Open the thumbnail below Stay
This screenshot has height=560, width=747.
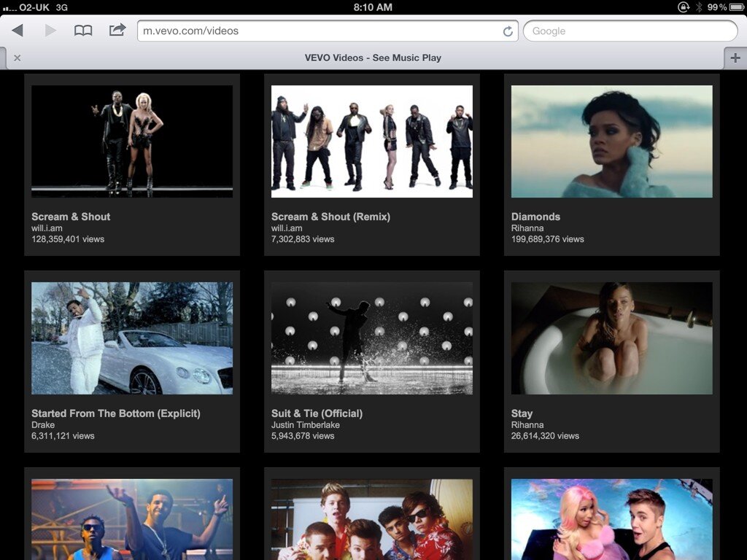612,519
